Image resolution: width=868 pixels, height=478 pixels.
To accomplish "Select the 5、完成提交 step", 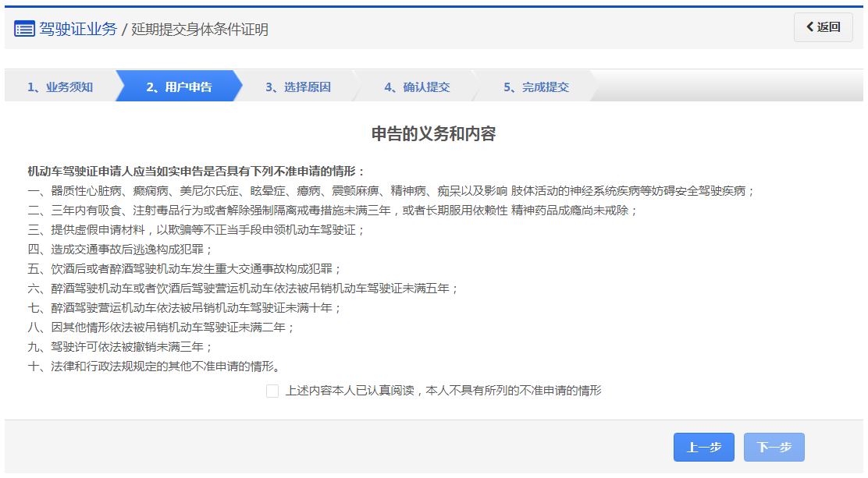I will [535, 87].
